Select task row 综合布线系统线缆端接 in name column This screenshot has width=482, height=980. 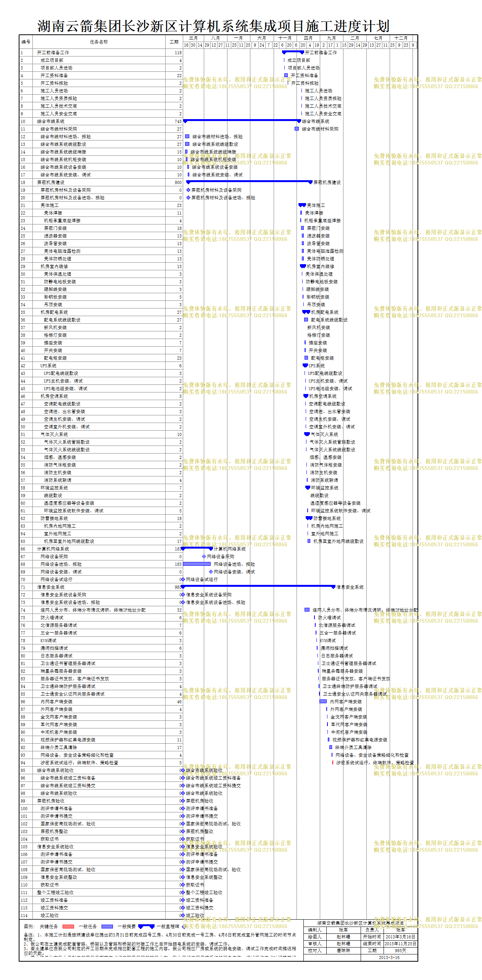[x=98, y=152]
